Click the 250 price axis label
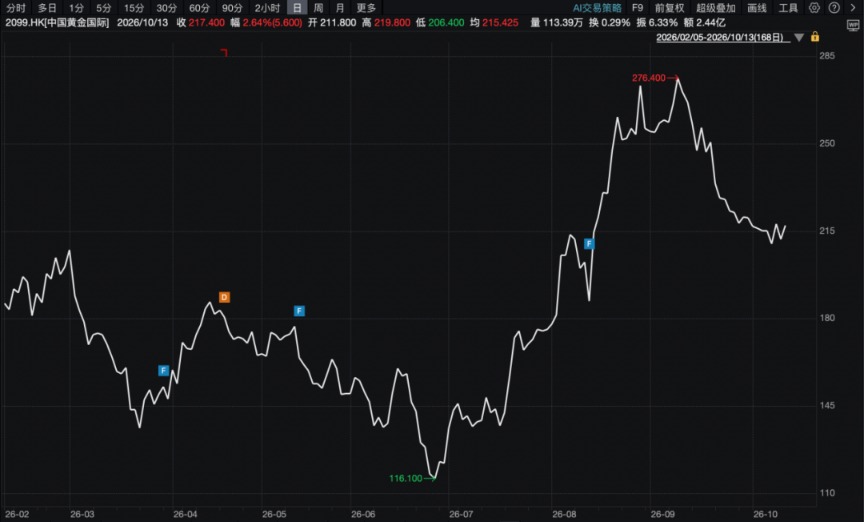Image resolution: width=864 pixels, height=522 pixels. [827, 143]
